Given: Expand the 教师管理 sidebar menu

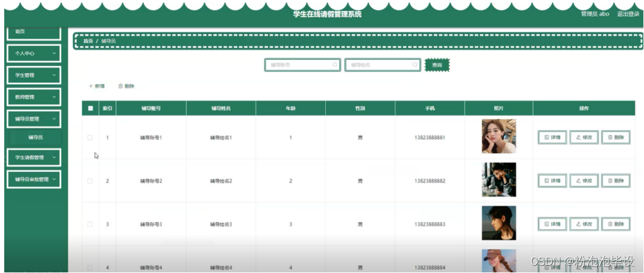Looking at the screenshot, I should (34, 97).
